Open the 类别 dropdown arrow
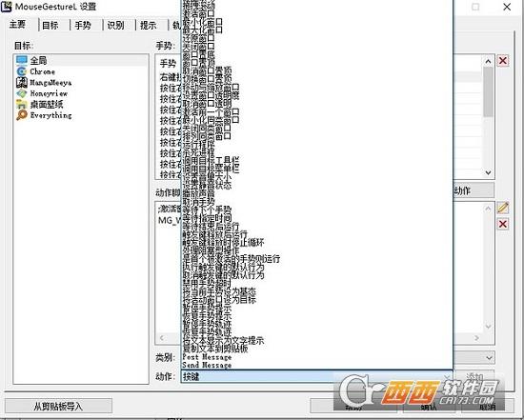This screenshot has height=420, width=524. pyautogui.click(x=489, y=358)
